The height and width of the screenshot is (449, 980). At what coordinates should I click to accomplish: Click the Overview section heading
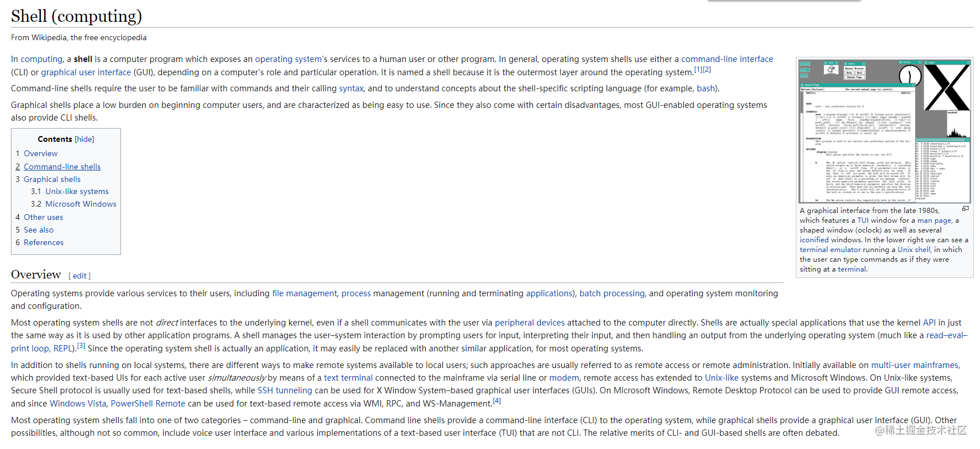[x=36, y=274]
